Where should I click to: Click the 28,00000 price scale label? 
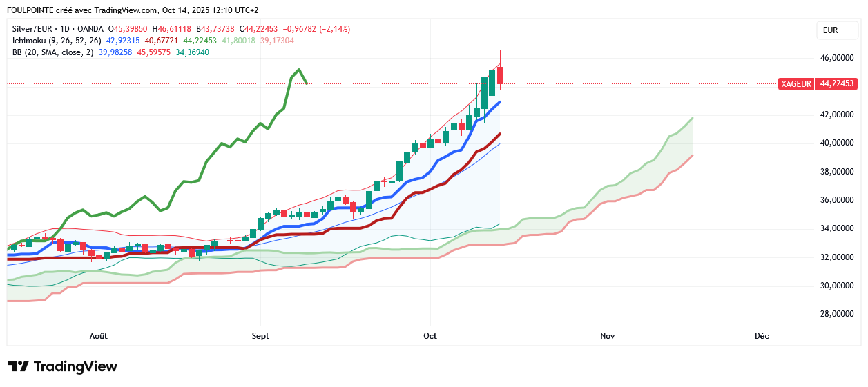coord(836,314)
